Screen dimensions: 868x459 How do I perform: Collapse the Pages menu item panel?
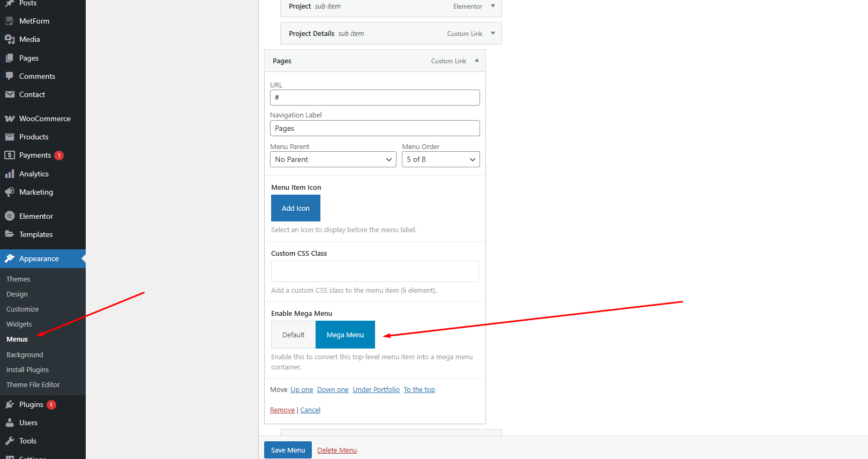tap(477, 61)
